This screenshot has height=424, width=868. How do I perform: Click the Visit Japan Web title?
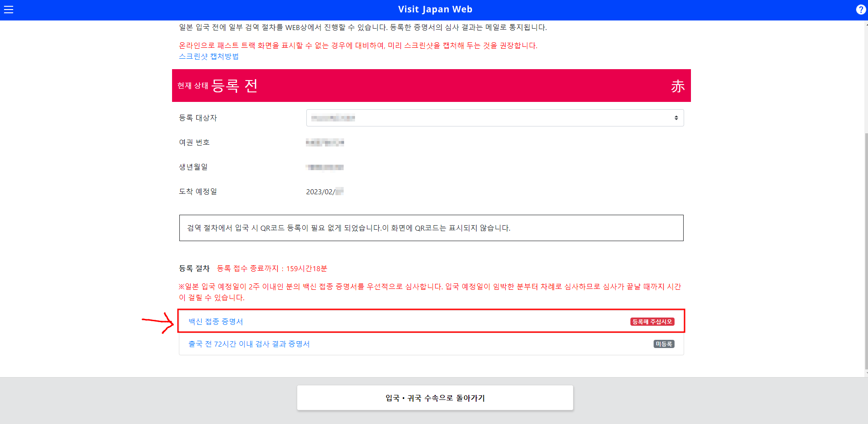(x=435, y=10)
